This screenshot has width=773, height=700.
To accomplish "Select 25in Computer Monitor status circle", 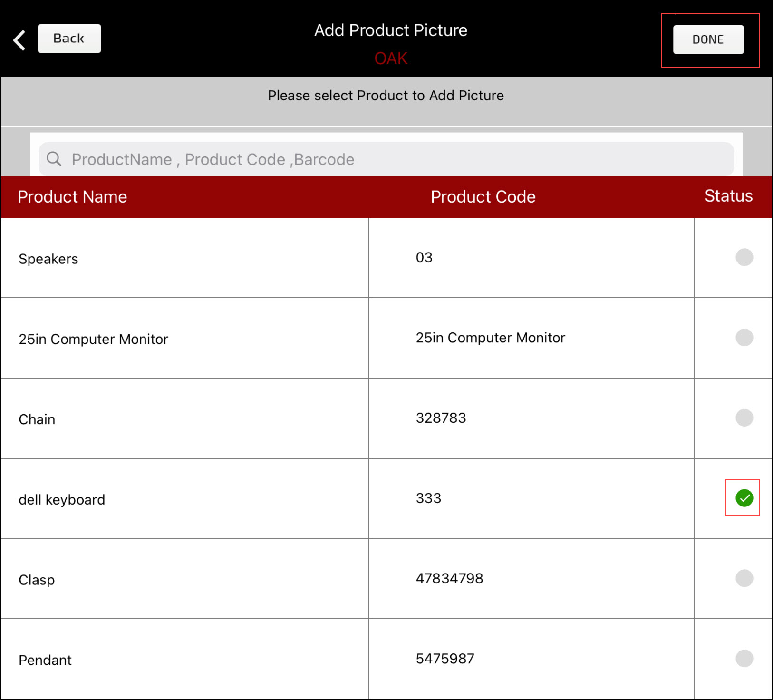I will tap(744, 338).
